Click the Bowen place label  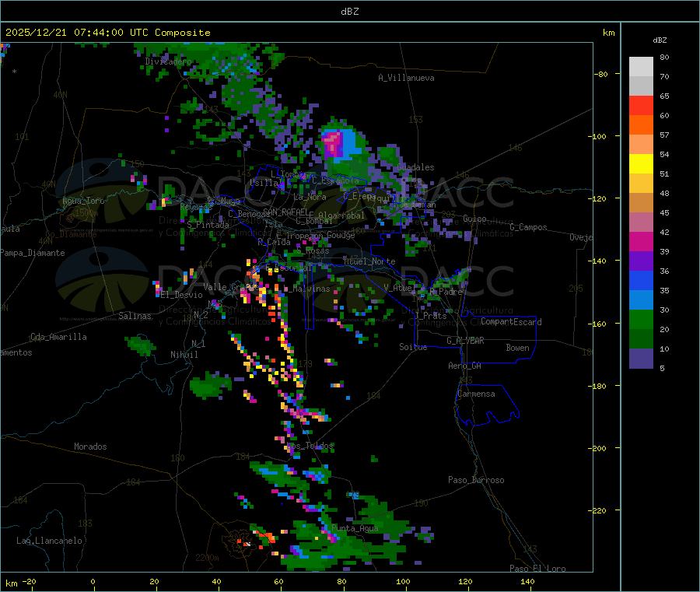(517, 348)
